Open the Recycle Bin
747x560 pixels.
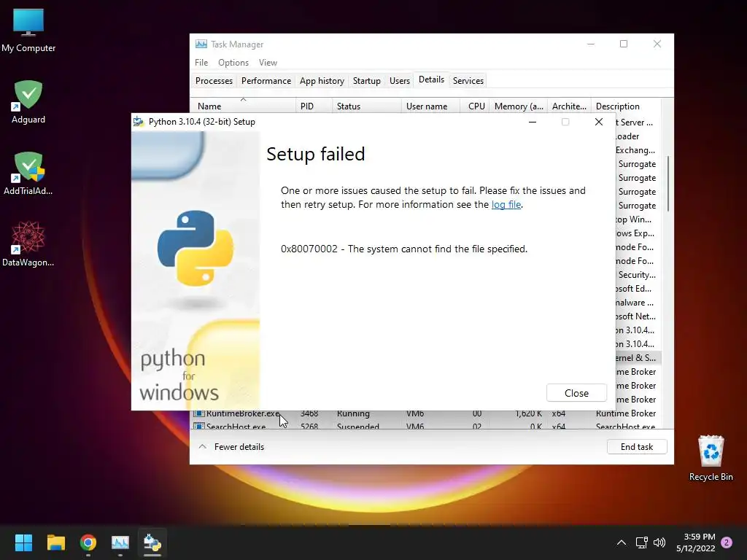point(711,458)
